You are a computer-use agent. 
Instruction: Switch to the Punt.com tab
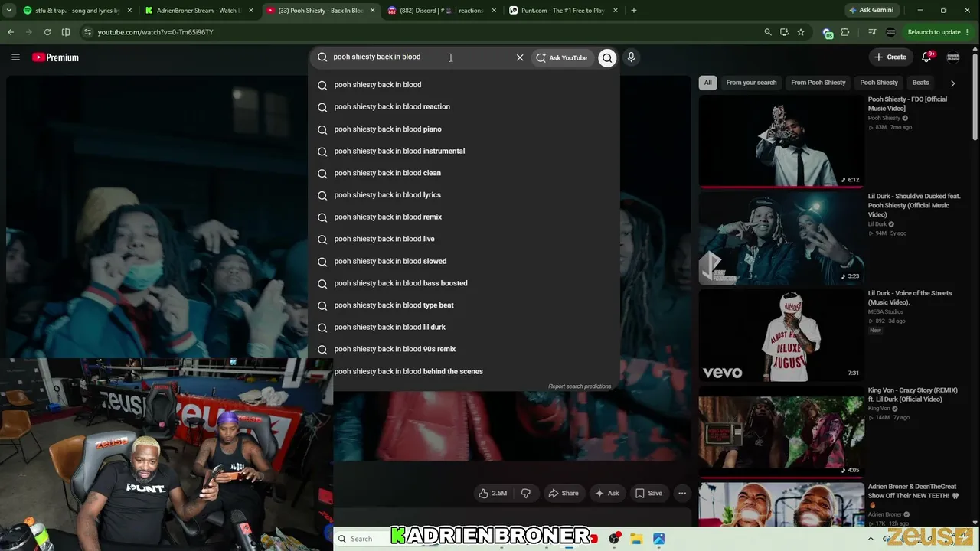563,11
